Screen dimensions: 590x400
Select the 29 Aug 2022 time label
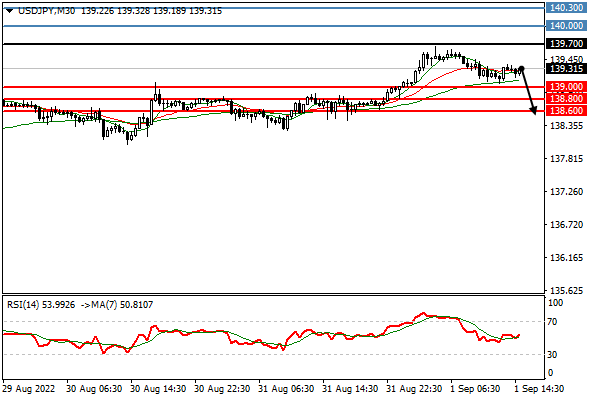click(x=28, y=388)
